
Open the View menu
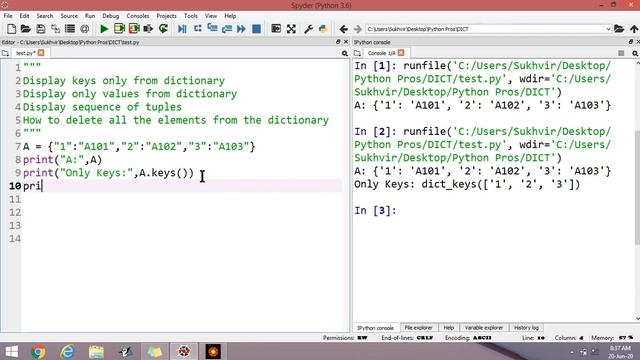pyautogui.click(x=211, y=16)
